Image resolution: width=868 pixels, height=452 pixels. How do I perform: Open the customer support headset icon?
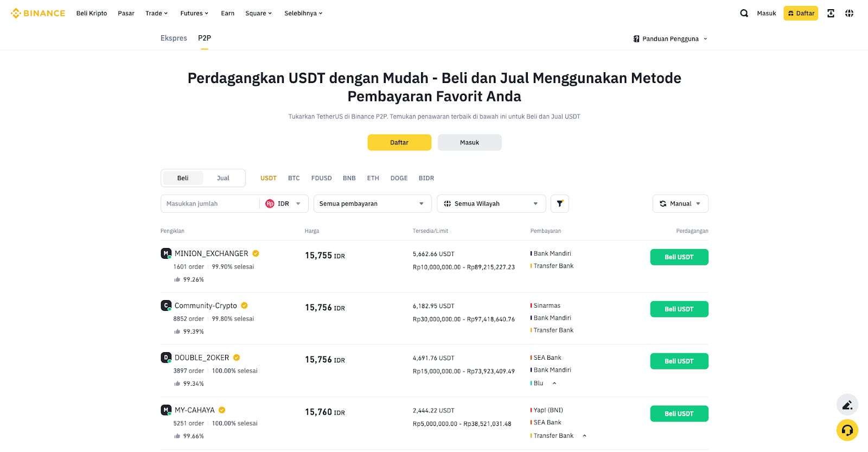coord(847,430)
